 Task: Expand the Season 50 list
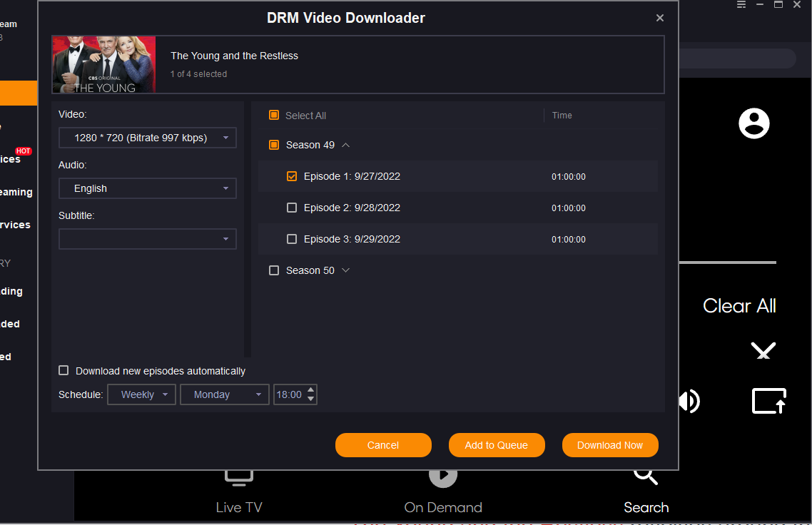(x=346, y=270)
